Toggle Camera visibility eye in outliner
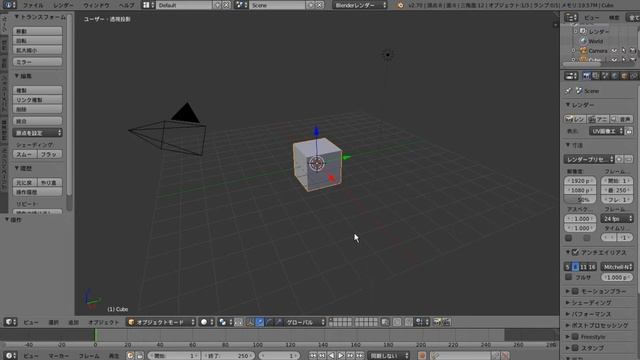This screenshot has width=640, height=360. [x=614, y=51]
